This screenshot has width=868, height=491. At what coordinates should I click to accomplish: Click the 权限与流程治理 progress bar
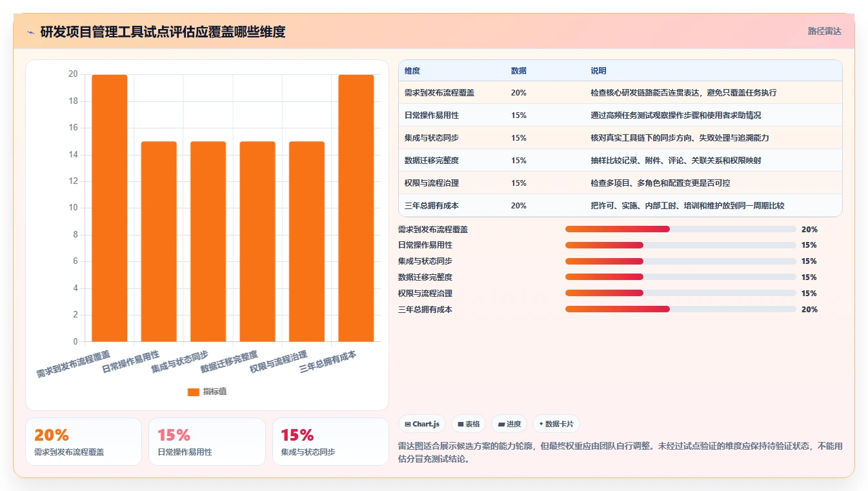pyautogui.click(x=680, y=293)
